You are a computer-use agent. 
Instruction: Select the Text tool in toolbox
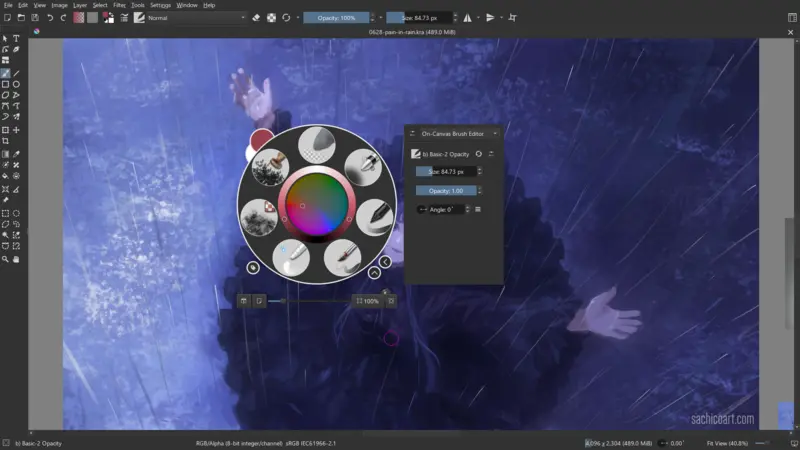coord(16,39)
